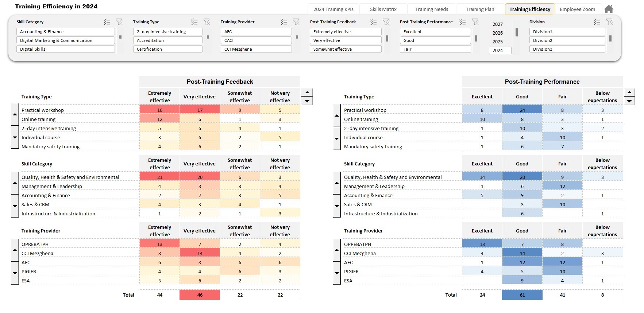The width and height of the screenshot is (644, 313).
Task: Toggle the Certification training type filter
Action: point(168,49)
